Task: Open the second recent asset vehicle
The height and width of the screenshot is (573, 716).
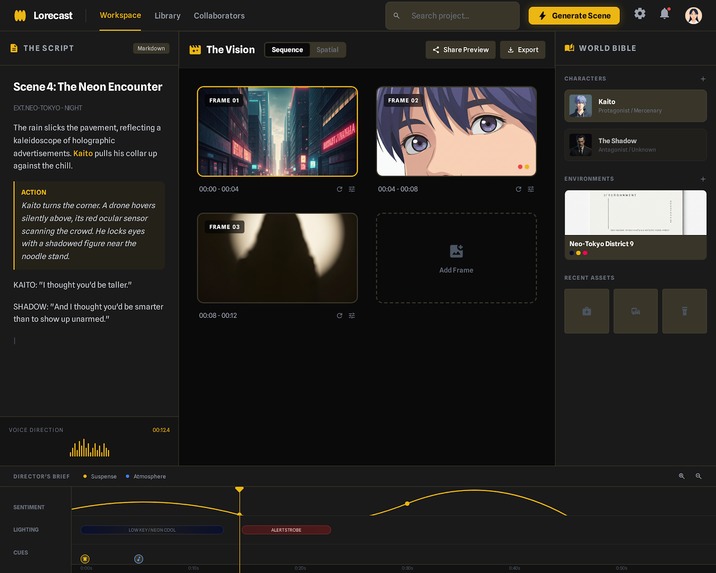Action: pyautogui.click(x=635, y=311)
